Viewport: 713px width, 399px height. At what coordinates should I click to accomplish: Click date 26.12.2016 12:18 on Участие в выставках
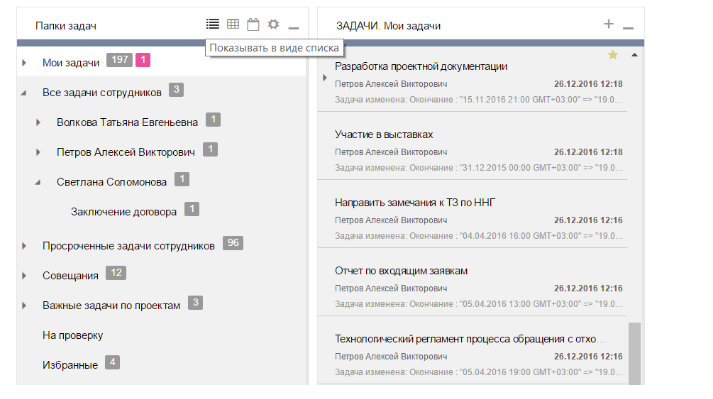pos(588,152)
